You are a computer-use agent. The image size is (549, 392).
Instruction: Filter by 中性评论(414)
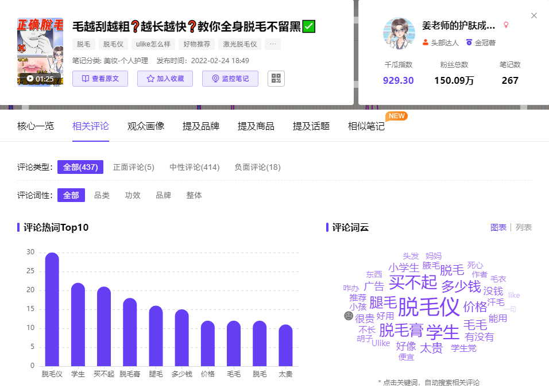(x=194, y=167)
